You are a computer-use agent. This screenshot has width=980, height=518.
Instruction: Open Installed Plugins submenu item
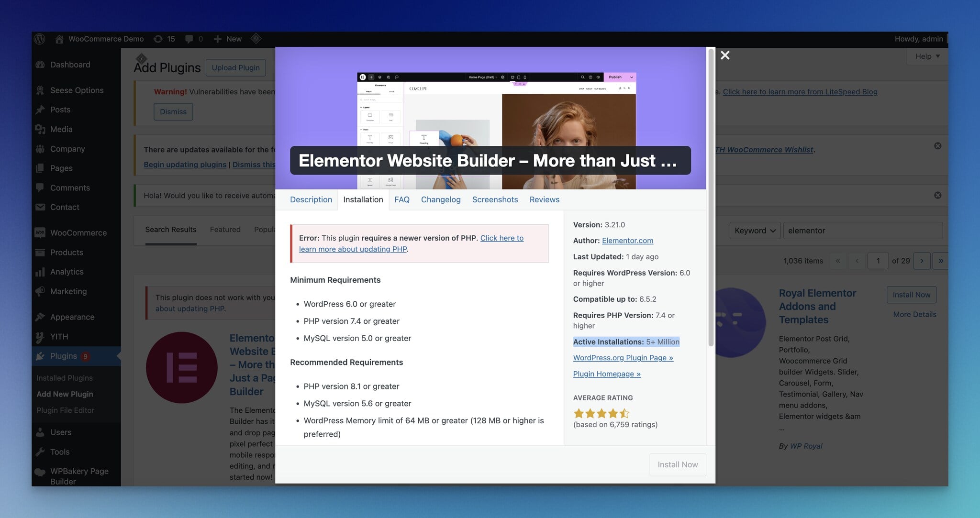pos(65,378)
